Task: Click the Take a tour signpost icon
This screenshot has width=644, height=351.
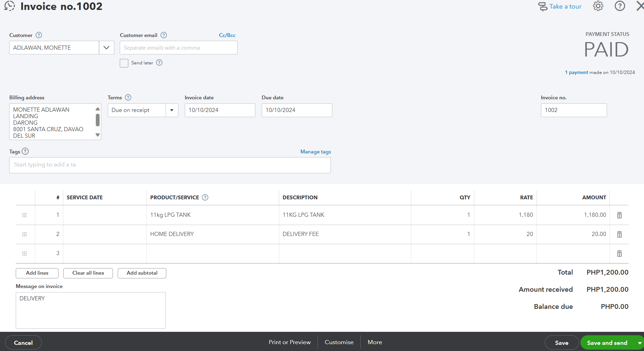Action: point(543,7)
